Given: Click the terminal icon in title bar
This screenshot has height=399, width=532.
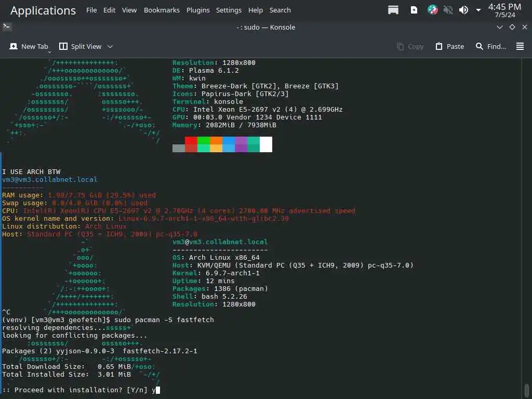Looking at the screenshot, I should point(7,27).
